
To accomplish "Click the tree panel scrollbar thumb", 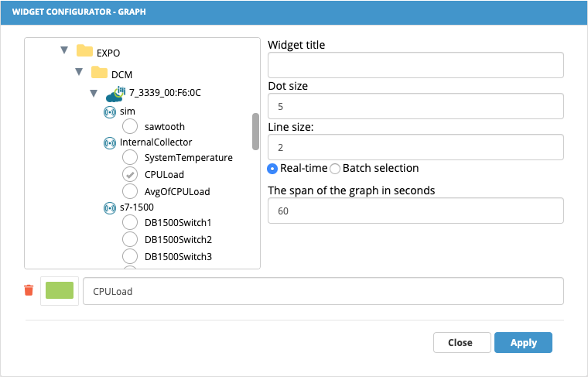I will (x=256, y=132).
